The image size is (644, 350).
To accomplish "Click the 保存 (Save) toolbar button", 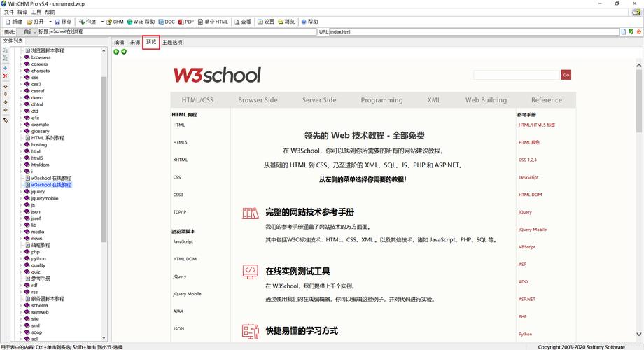I will 63,22.
